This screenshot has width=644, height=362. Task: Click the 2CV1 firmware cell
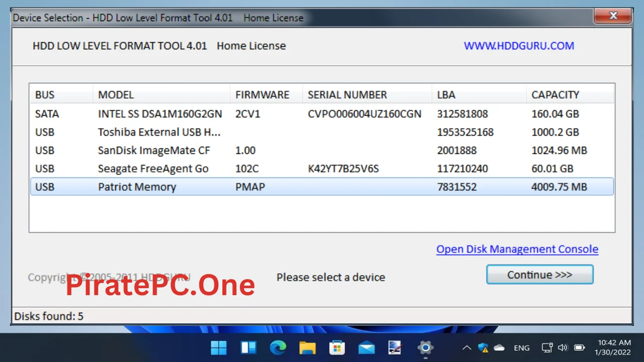[x=248, y=114]
